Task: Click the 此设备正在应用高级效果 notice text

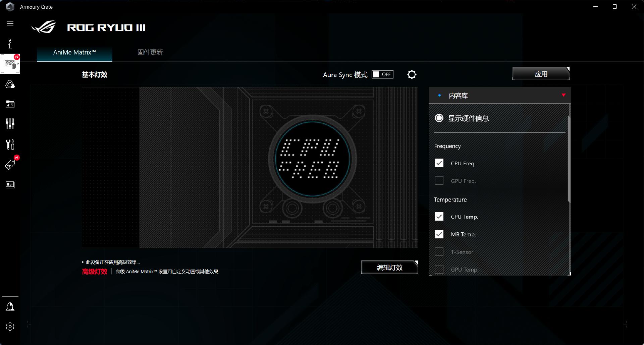Action: [113, 263]
